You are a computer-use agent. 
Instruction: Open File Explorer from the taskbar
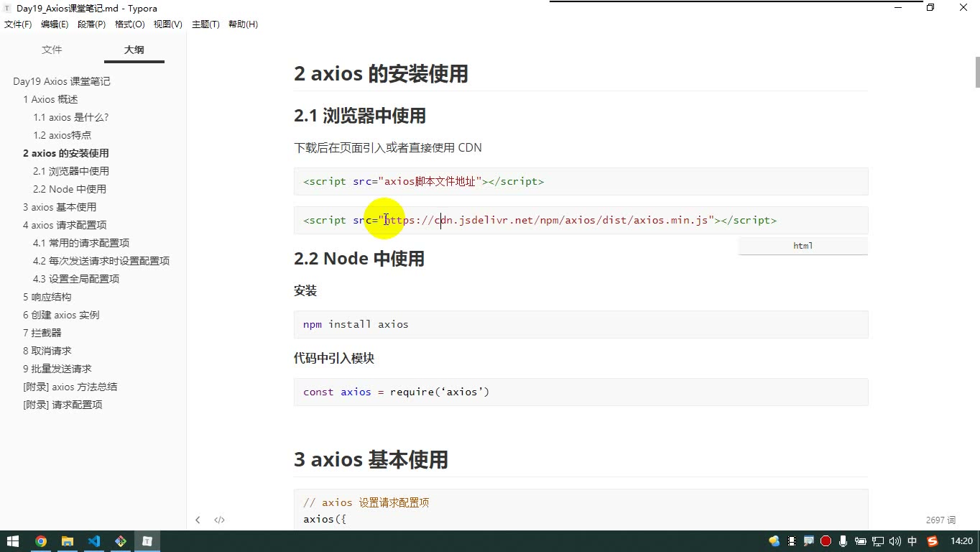click(x=68, y=541)
